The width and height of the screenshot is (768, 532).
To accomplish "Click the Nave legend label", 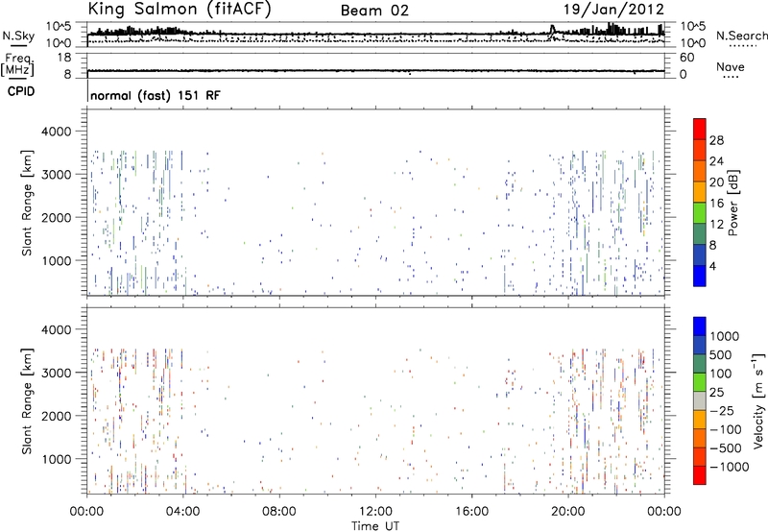I will [x=731, y=66].
